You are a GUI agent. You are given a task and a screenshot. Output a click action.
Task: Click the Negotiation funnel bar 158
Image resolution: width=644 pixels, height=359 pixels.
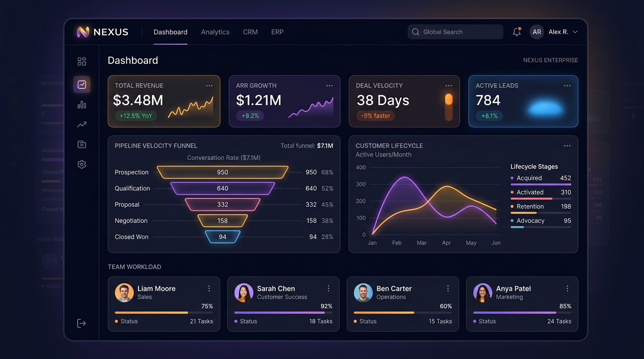click(222, 221)
